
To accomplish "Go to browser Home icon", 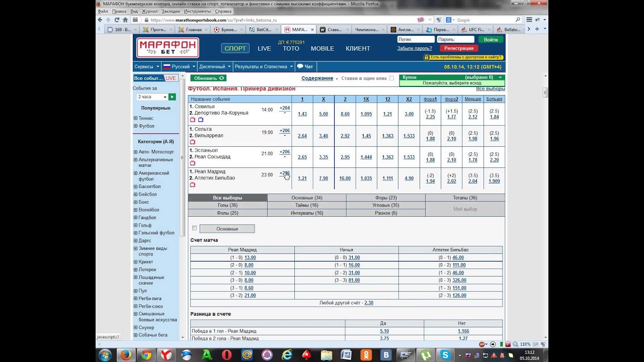I will [x=125, y=20].
